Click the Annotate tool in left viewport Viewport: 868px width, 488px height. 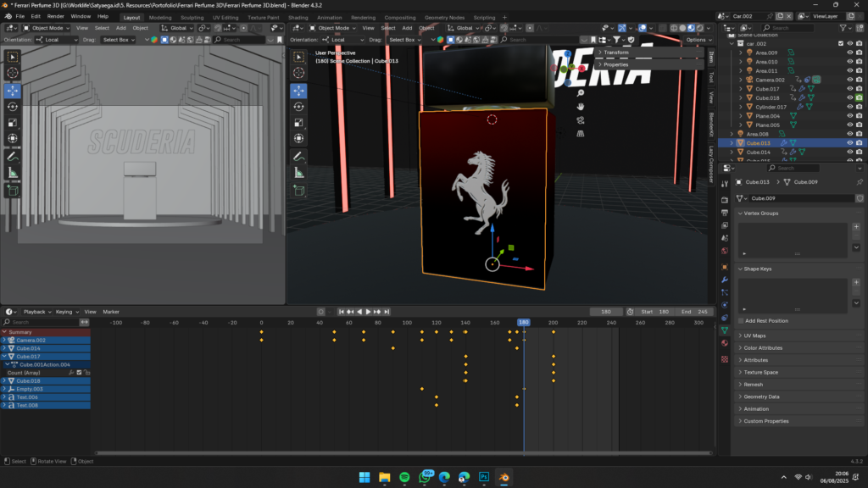pos(13,156)
